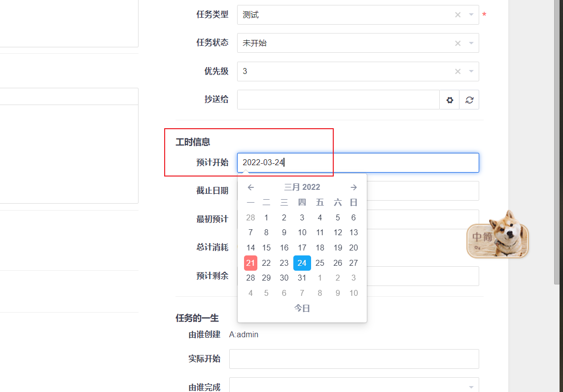This screenshot has width=563, height=392.
Task: Click the 优先级 field showing 3
Action: click(358, 71)
